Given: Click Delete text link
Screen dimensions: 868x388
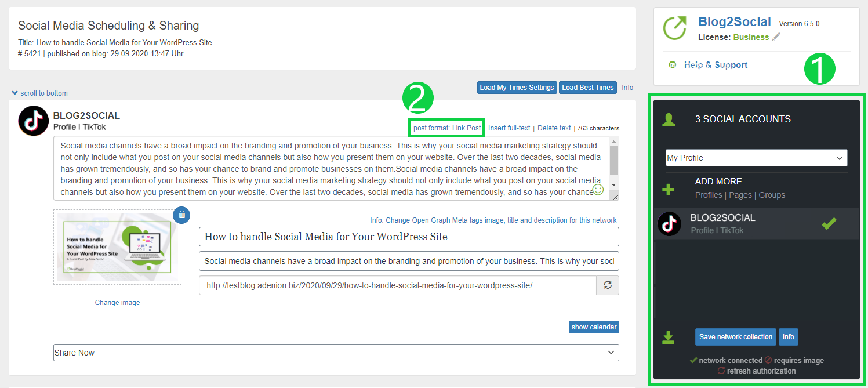Looking at the screenshot, I should pos(554,128).
